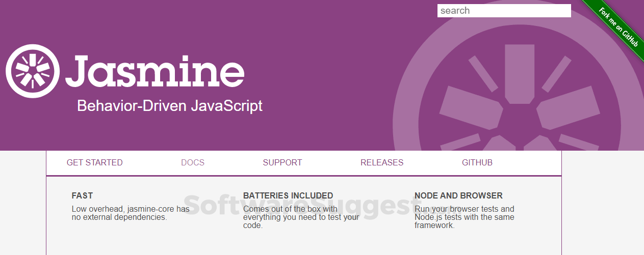
Task: Focus the search box in the header
Action: coord(504,11)
